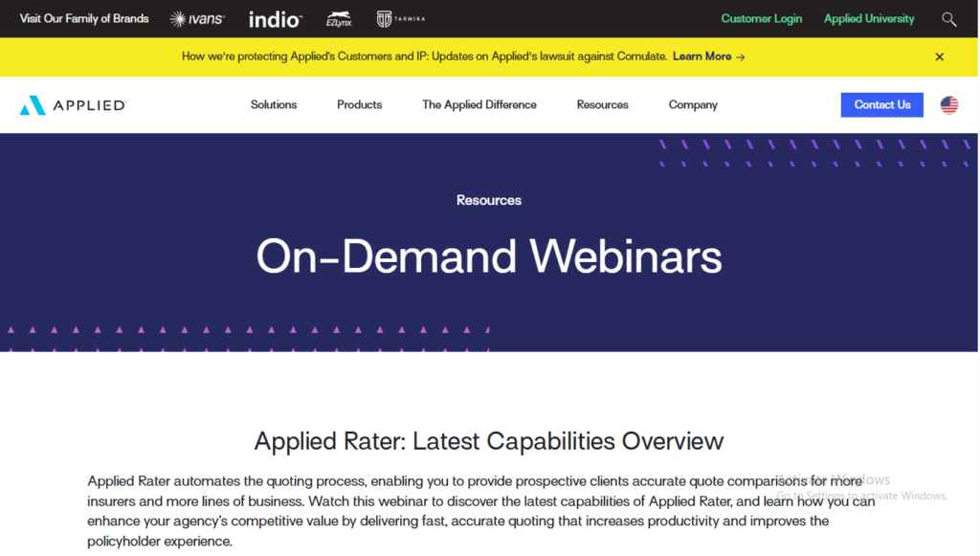Select the Applied University link

click(869, 18)
